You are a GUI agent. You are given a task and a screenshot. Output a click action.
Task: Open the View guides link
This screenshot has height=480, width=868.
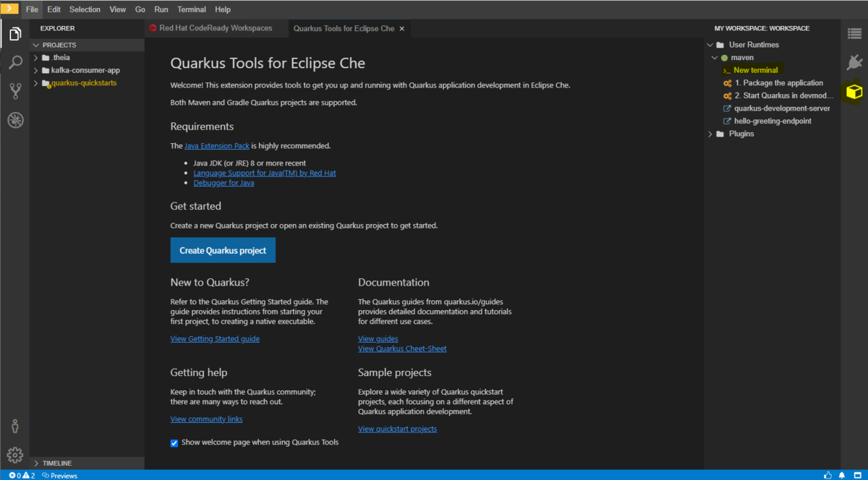(x=378, y=339)
